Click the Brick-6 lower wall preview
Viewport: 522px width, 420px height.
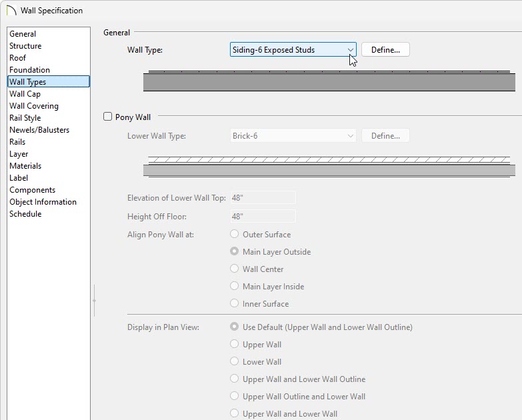click(329, 167)
